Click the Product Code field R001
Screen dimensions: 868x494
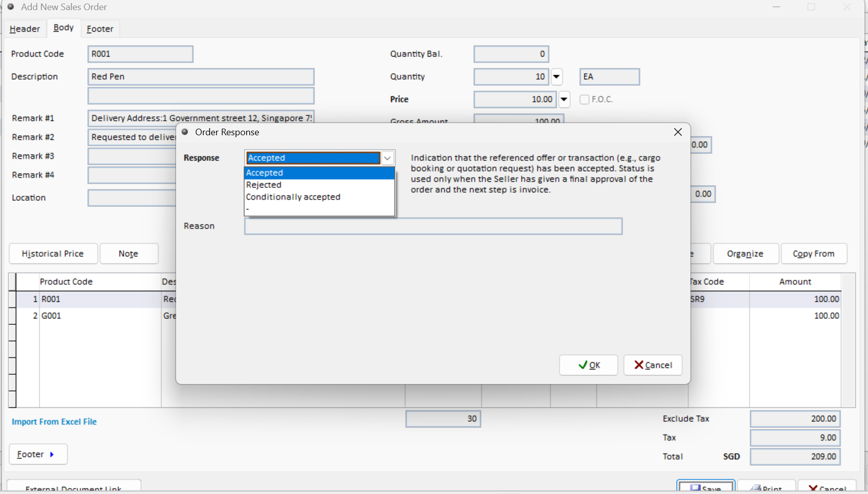[140, 54]
